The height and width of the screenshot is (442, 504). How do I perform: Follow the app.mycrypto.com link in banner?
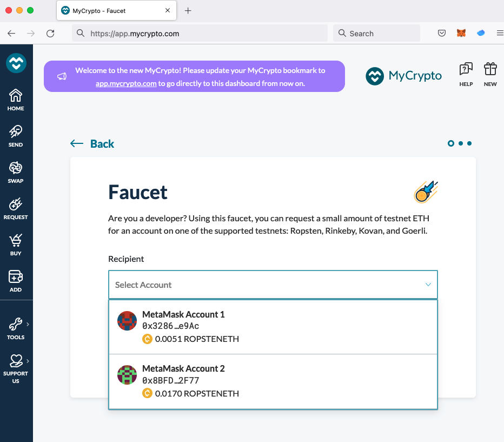[x=126, y=83]
